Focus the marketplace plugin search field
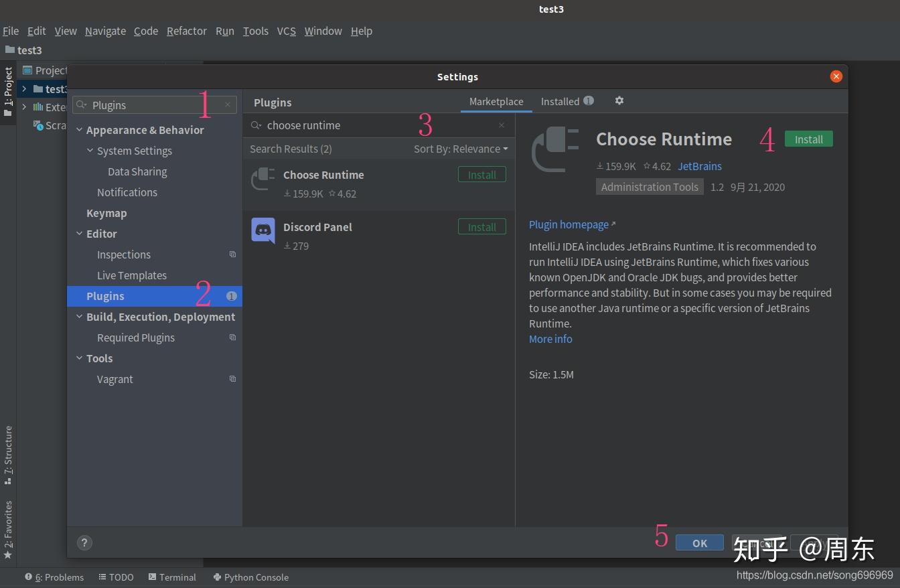 (379, 125)
